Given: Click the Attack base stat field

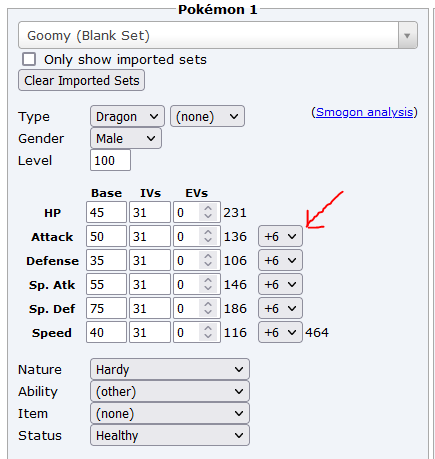Looking at the screenshot, I should [106, 236].
